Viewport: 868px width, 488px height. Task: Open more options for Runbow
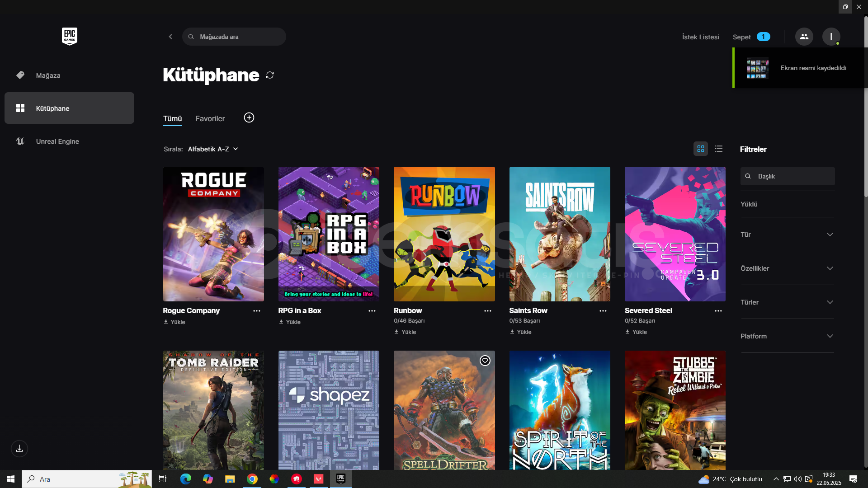click(x=488, y=311)
